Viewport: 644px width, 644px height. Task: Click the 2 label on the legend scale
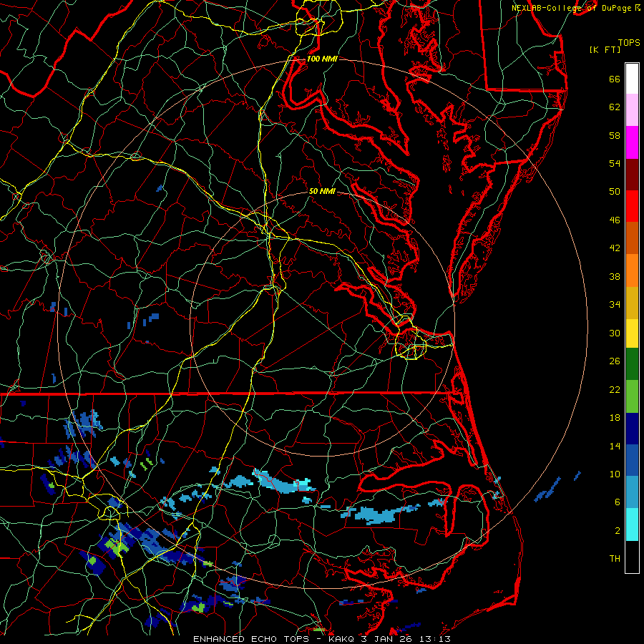pyautogui.click(x=618, y=531)
